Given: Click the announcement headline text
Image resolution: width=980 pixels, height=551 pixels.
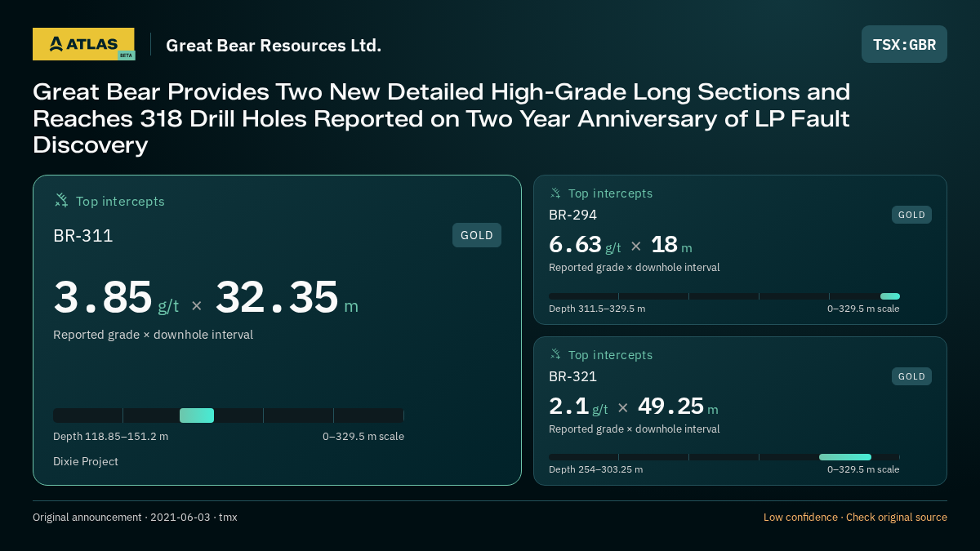Looking at the screenshot, I should pos(441,118).
